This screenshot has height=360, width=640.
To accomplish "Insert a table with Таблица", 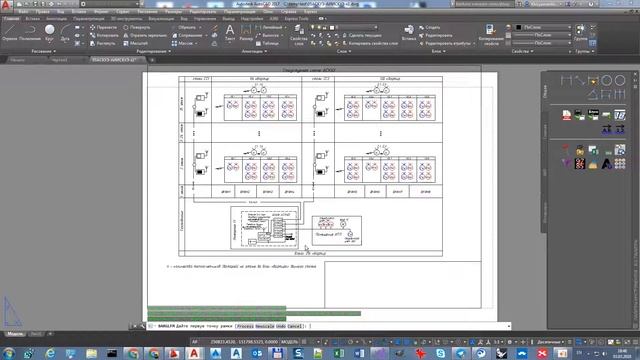I will click(x=267, y=43).
